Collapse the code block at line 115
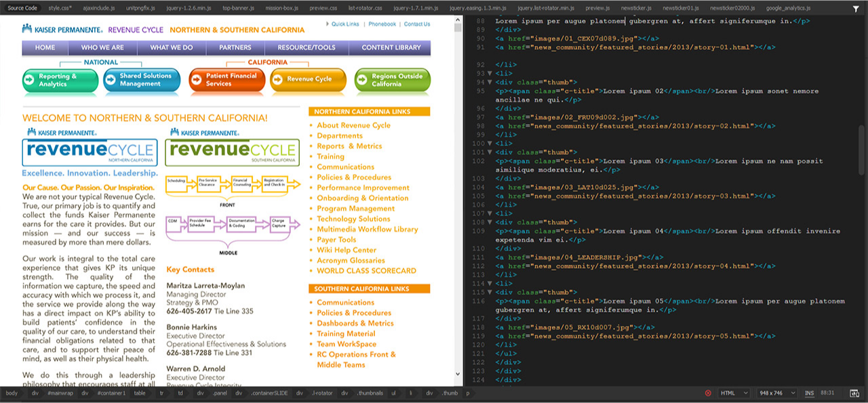This screenshot has width=868, height=403. [x=490, y=292]
